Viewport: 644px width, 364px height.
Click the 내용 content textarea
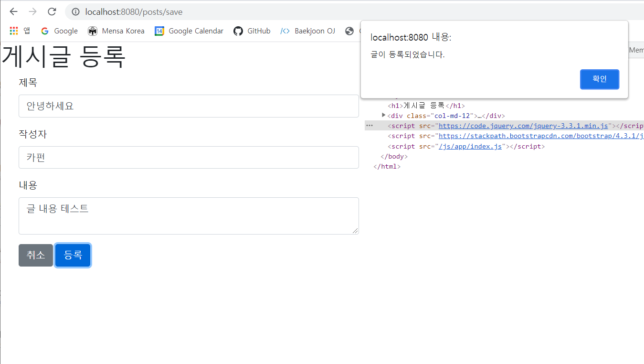pyautogui.click(x=189, y=216)
